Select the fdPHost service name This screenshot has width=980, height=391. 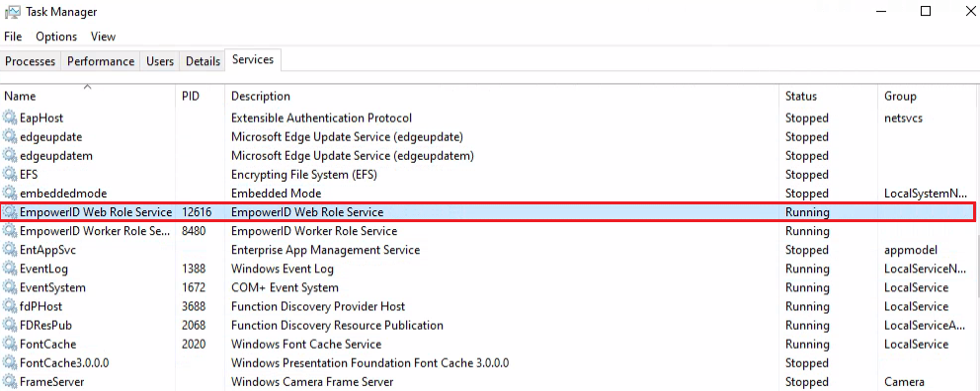coord(41,307)
